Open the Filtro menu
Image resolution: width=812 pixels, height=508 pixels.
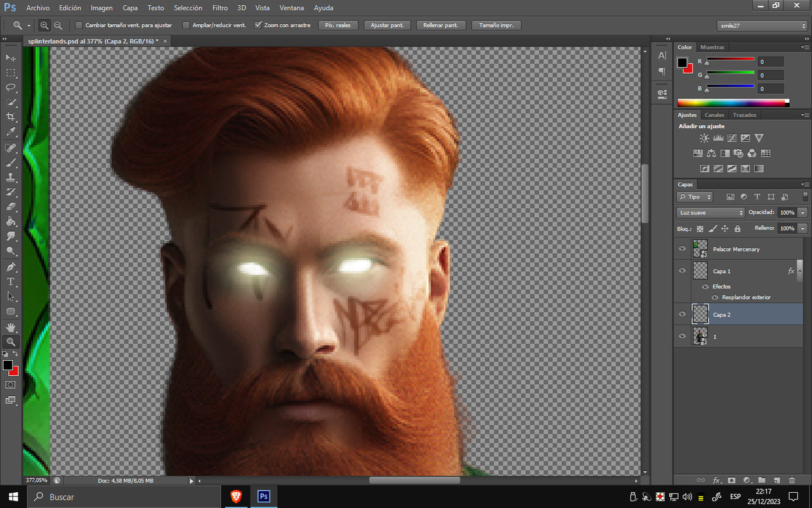click(220, 8)
